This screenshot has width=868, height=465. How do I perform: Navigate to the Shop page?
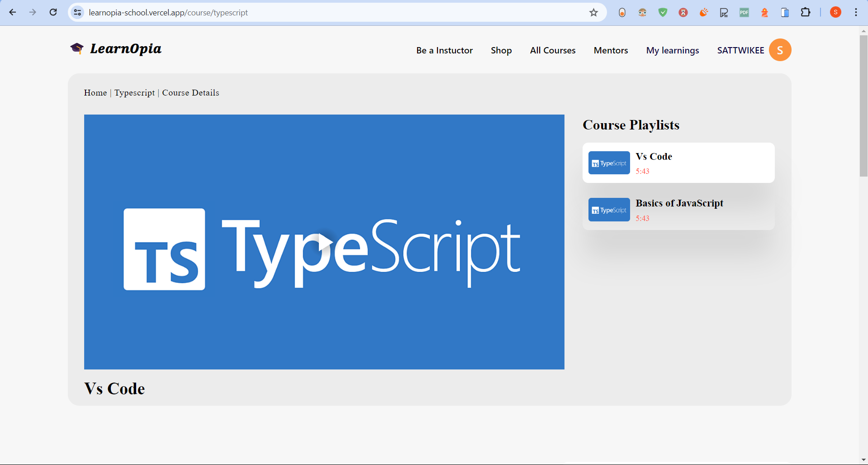501,50
